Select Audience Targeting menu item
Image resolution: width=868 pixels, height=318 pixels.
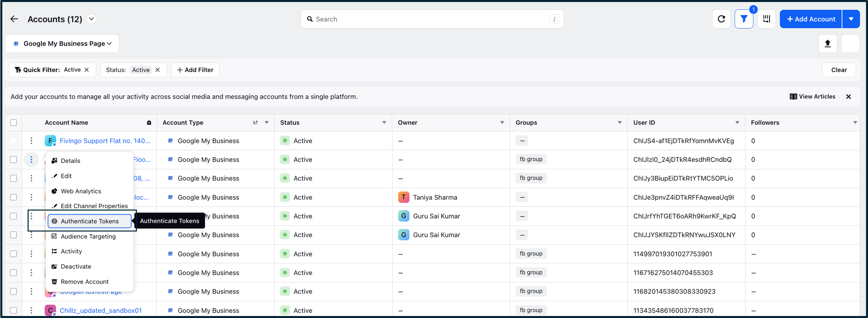click(90, 237)
